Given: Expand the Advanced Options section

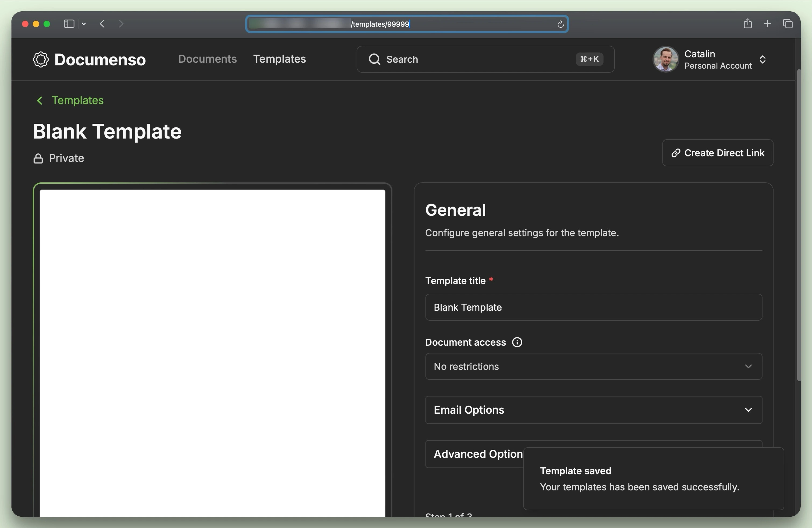Looking at the screenshot, I should click(x=478, y=454).
